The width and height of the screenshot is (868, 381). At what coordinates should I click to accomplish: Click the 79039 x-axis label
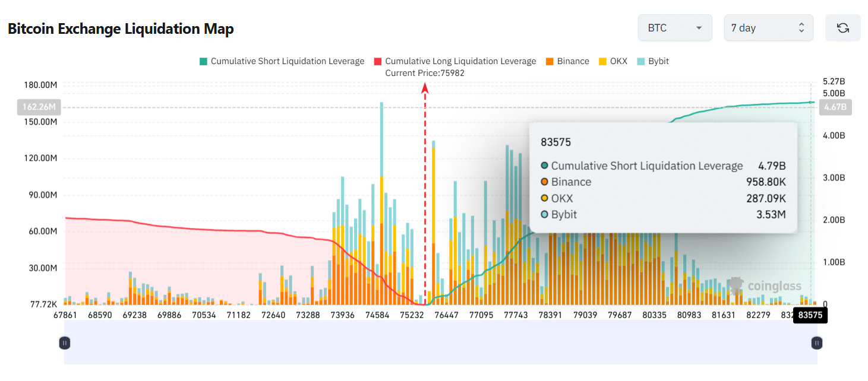(x=585, y=315)
